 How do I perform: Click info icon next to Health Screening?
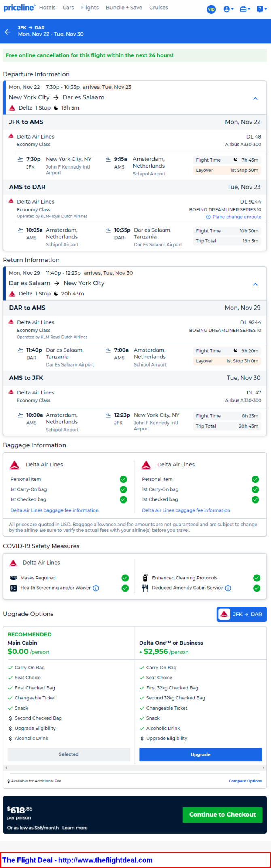click(x=96, y=588)
